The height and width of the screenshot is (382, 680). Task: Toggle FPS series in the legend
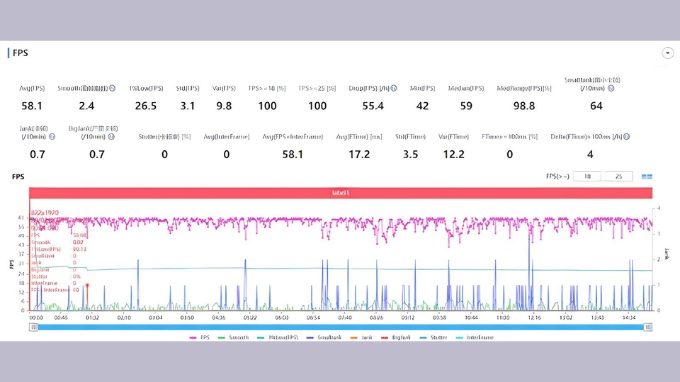point(199,337)
